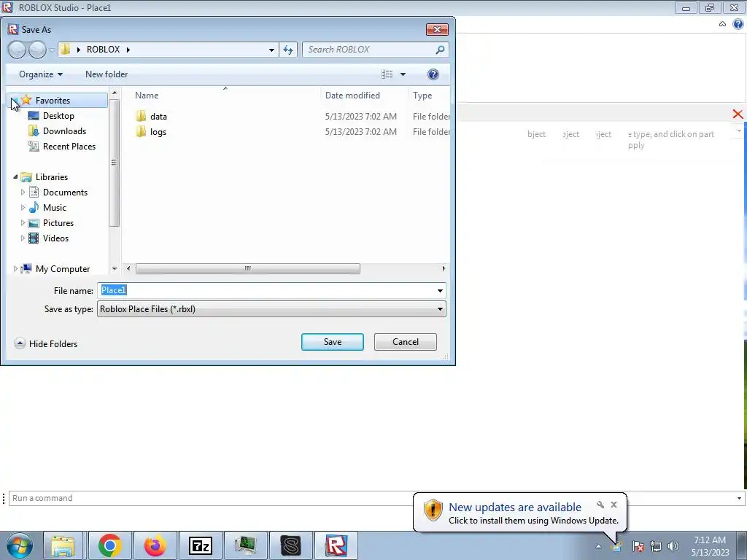Expand the Pictures library node
The width and height of the screenshot is (747, 560).
coord(23,223)
